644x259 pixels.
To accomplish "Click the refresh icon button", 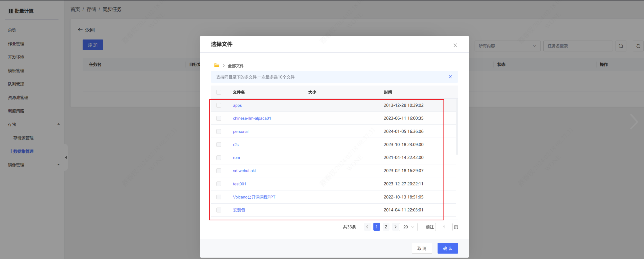I will [x=638, y=46].
